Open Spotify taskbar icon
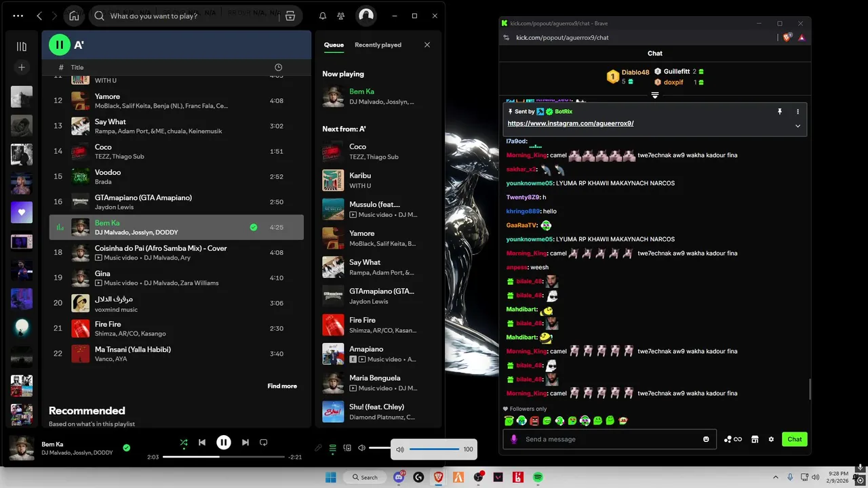The width and height of the screenshot is (868, 488). click(x=538, y=477)
